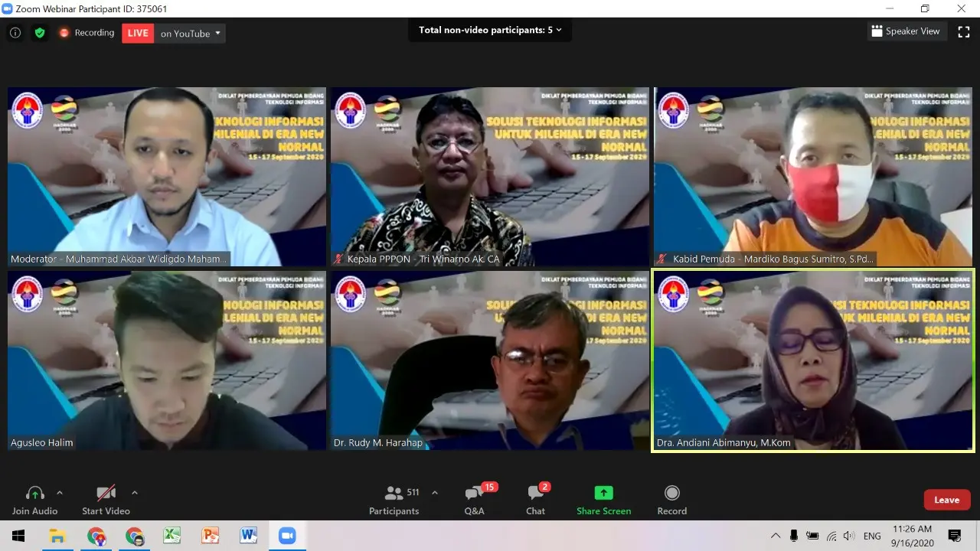Open Word from the taskbar

coord(249,536)
